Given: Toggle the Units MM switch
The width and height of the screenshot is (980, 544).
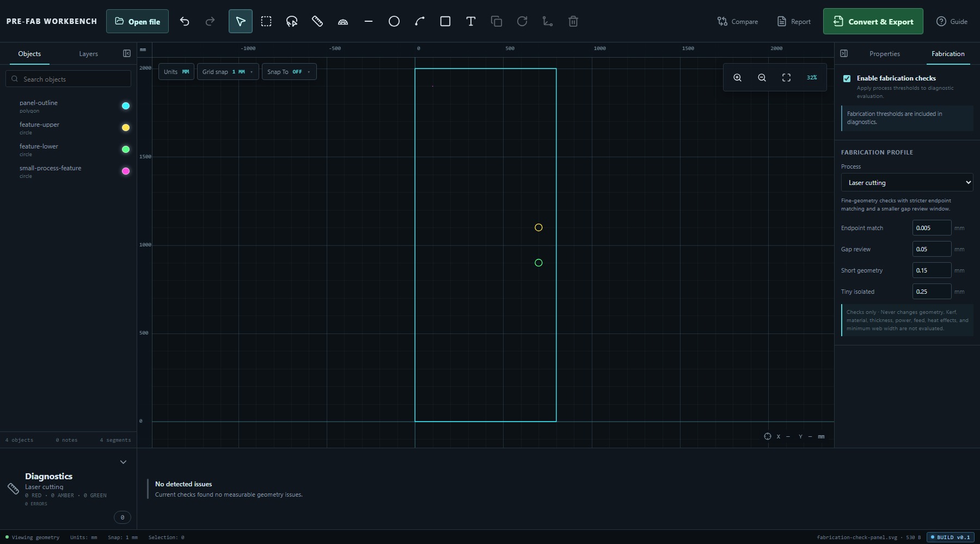Looking at the screenshot, I should 176,72.
